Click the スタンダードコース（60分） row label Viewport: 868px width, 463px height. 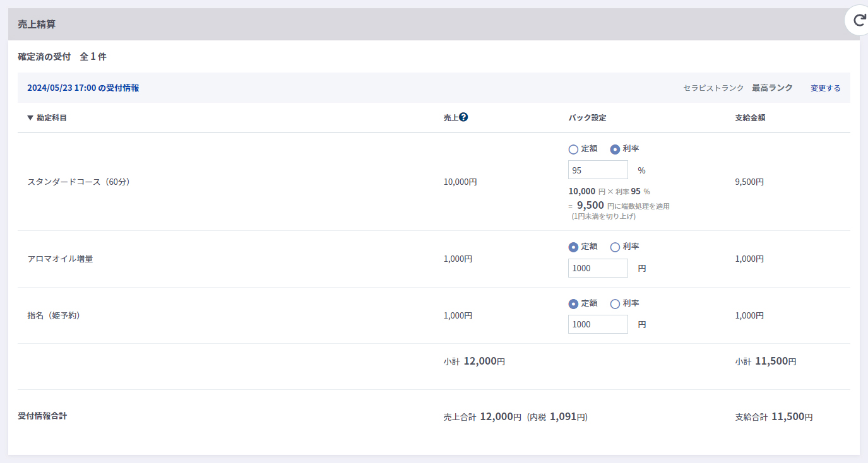coord(78,182)
